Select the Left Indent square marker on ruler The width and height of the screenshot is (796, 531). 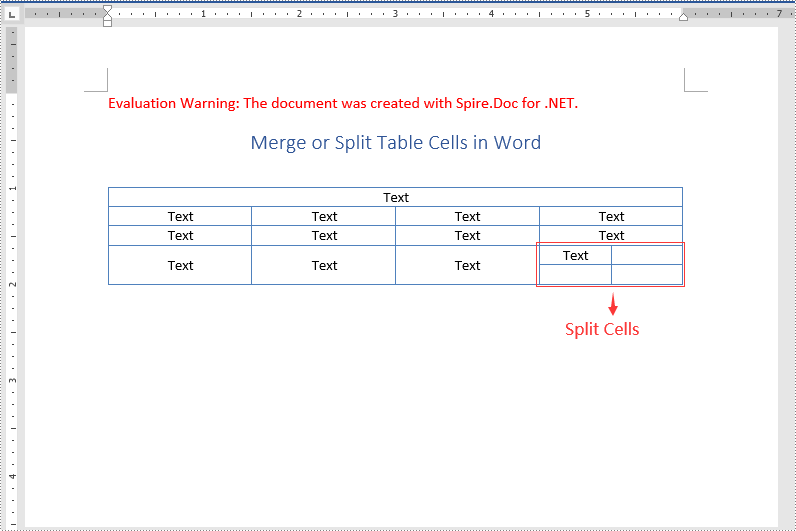107,23
